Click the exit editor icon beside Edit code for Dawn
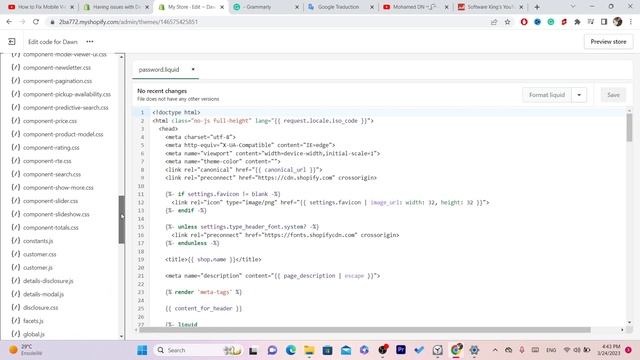640x360 pixels. (x=12, y=42)
